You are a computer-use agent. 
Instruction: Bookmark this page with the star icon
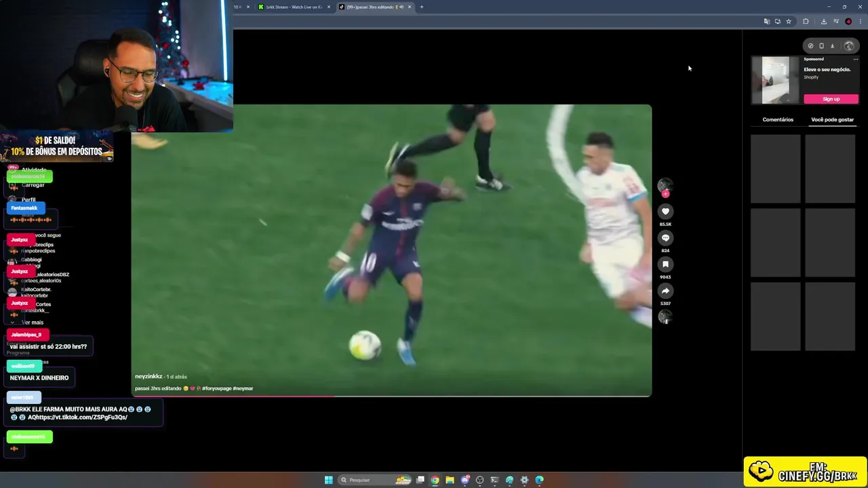coord(788,22)
